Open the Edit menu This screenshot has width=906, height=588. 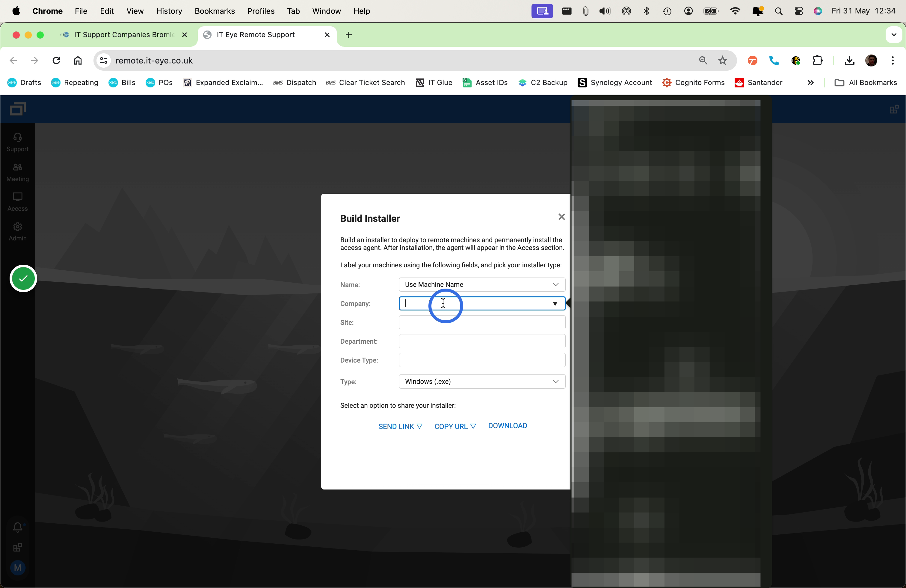click(107, 11)
